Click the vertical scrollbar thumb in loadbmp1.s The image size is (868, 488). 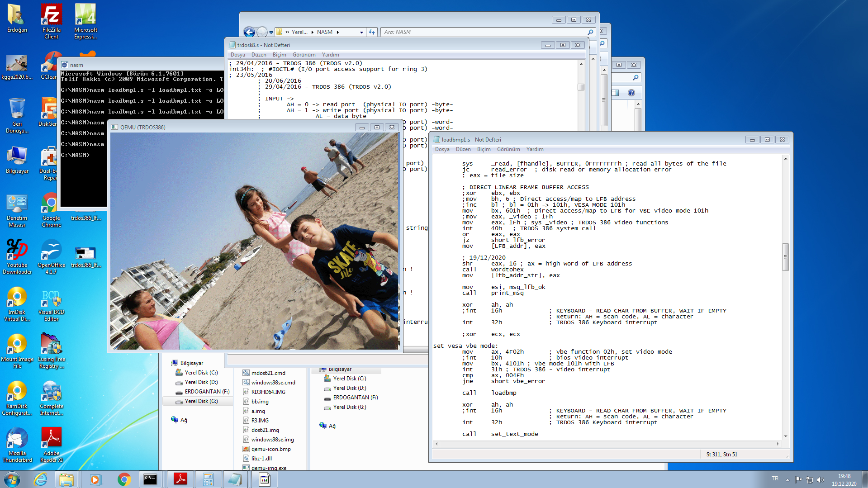tap(785, 257)
